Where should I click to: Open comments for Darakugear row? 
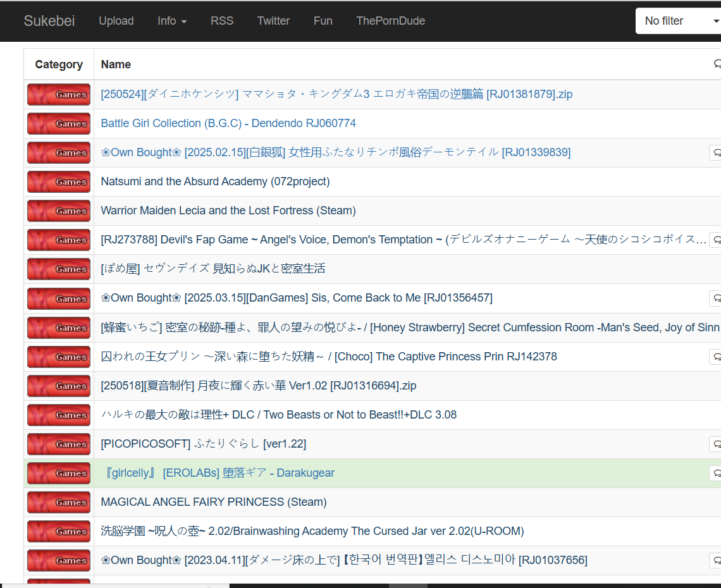click(715, 472)
